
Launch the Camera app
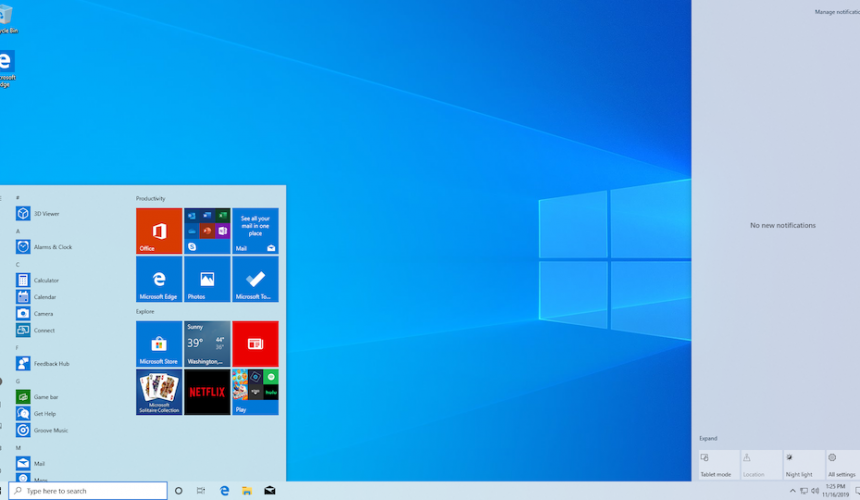point(35,314)
